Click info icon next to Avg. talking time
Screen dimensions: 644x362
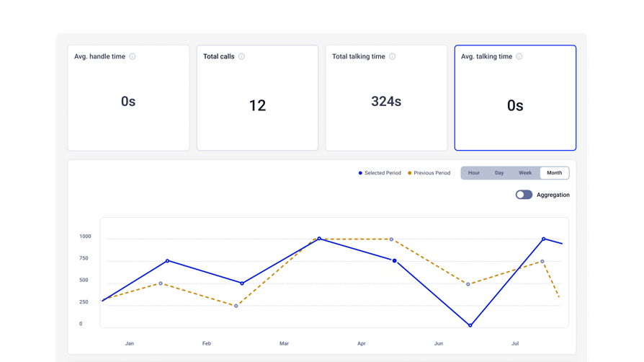coord(519,56)
